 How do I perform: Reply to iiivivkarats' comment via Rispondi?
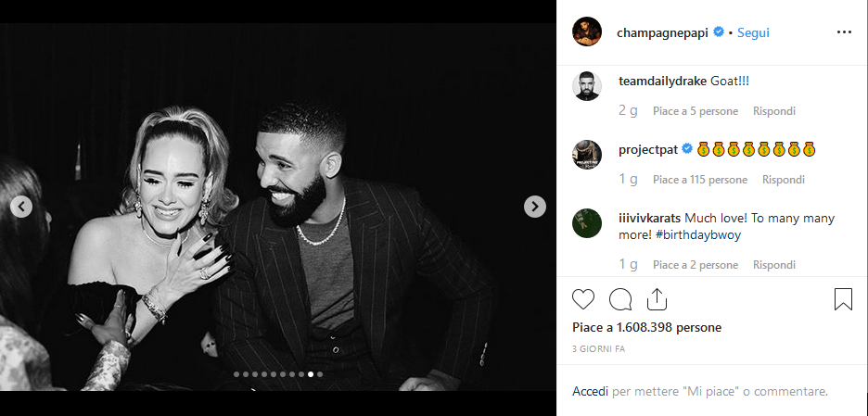click(774, 265)
